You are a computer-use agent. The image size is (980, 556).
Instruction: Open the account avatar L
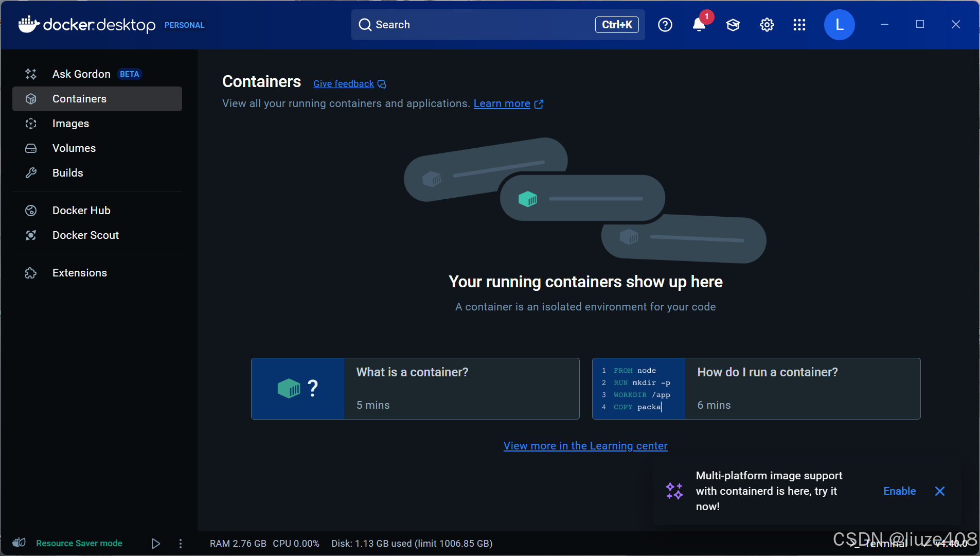pyautogui.click(x=840, y=25)
